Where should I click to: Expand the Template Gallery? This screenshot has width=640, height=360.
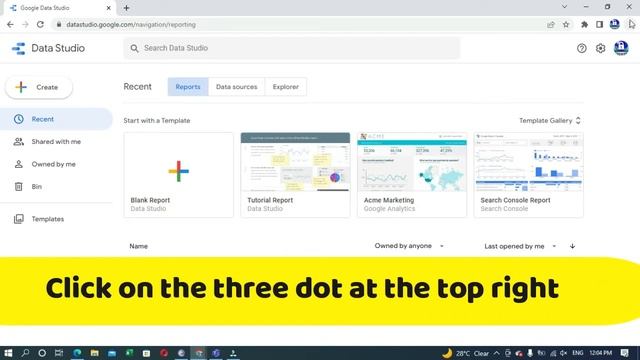549,120
